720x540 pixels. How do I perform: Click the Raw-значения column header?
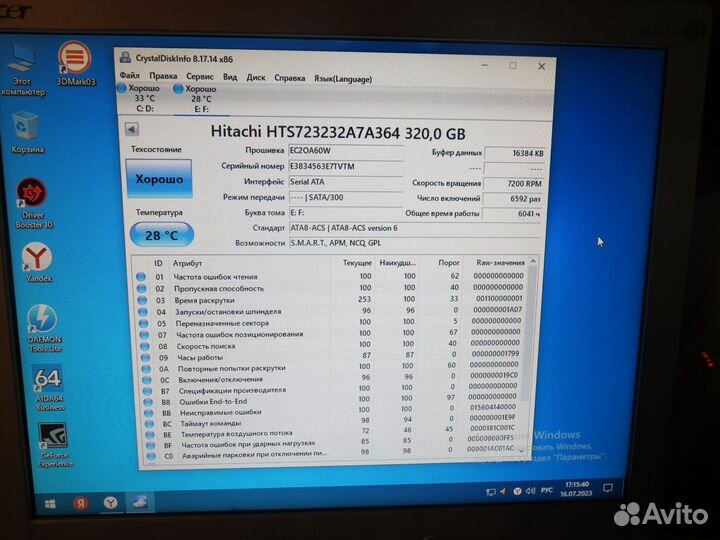coord(499,263)
